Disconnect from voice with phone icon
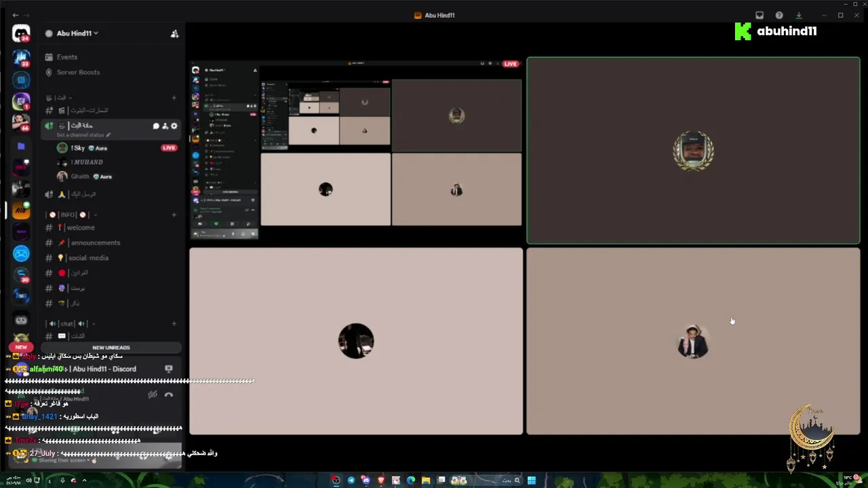 click(169, 394)
